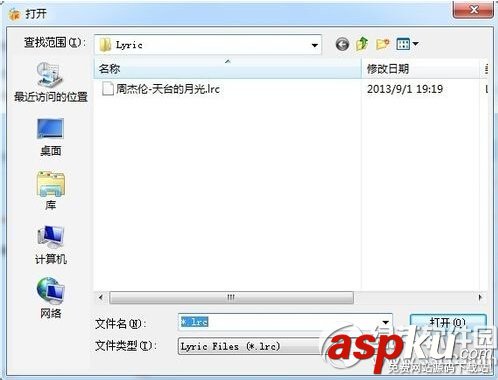Viewport: 498px width, 380px height.
Task: Sort by the 名称 column header
Action: pos(228,69)
